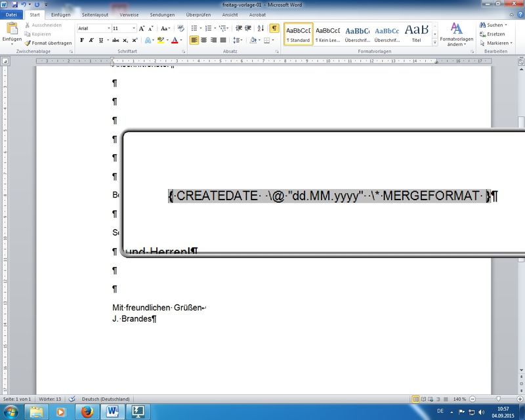Toggle the paragraph marks display button
The height and width of the screenshot is (420, 525).
[274, 28]
